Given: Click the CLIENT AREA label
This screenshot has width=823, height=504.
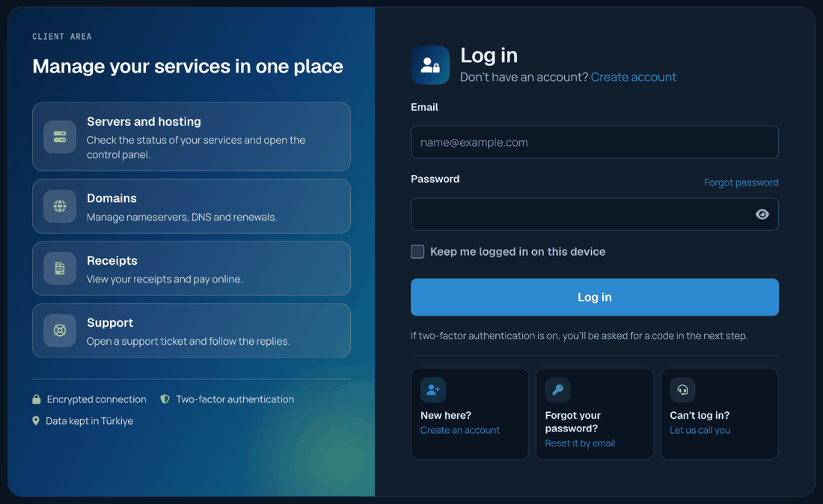Looking at the screenshot, I should tap(62, 37).
